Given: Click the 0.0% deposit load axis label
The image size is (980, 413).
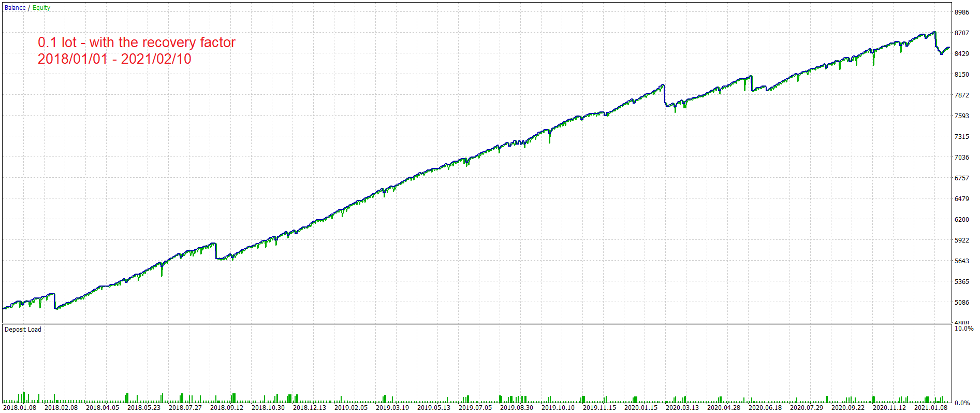Looking at the screenshot, I should [962, 403].
